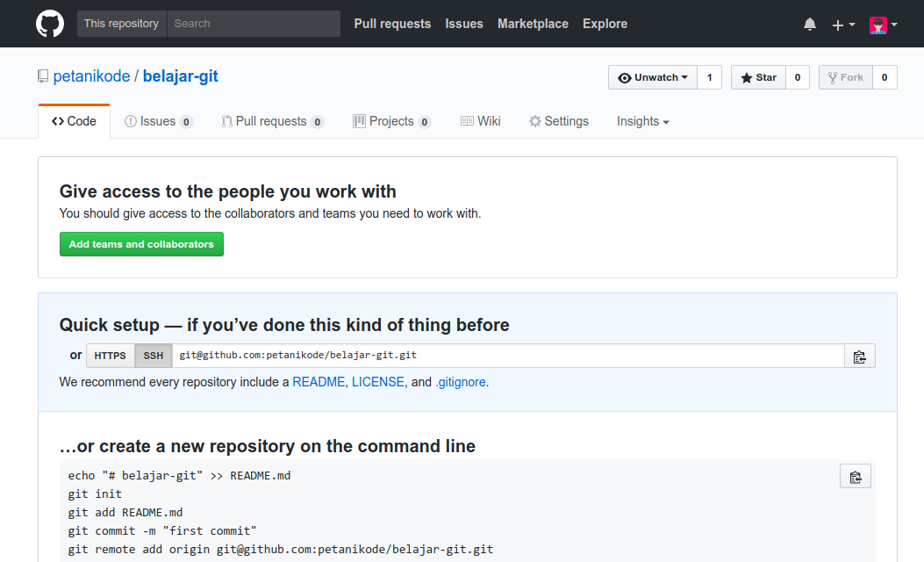Click the repository book icon beside petanikode
Image resolution: width=924 pixels, height=562 pixels.
pyautogui.click(x=43, y=76)
